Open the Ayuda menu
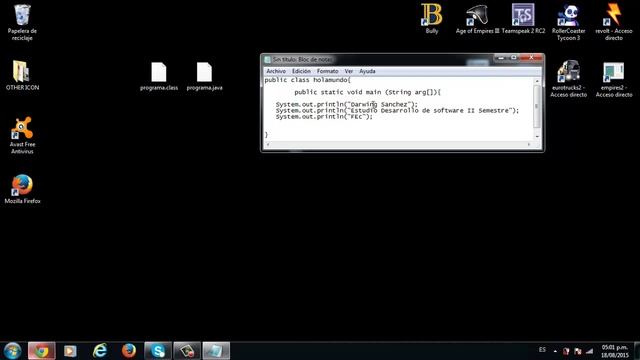Image resolution: width=640 pixels, height=360 pixels. tap(367, 71)
